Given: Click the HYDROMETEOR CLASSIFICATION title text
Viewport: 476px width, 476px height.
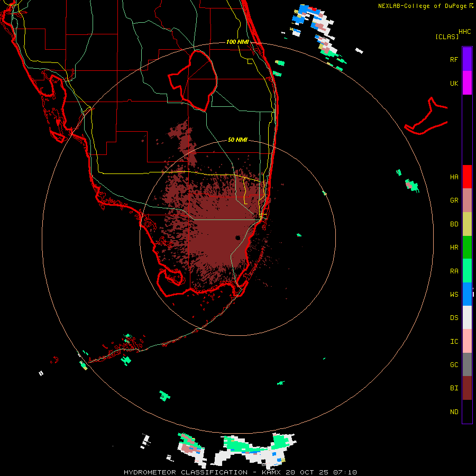Looking at the screenshot, I should [x=186, y=472].
